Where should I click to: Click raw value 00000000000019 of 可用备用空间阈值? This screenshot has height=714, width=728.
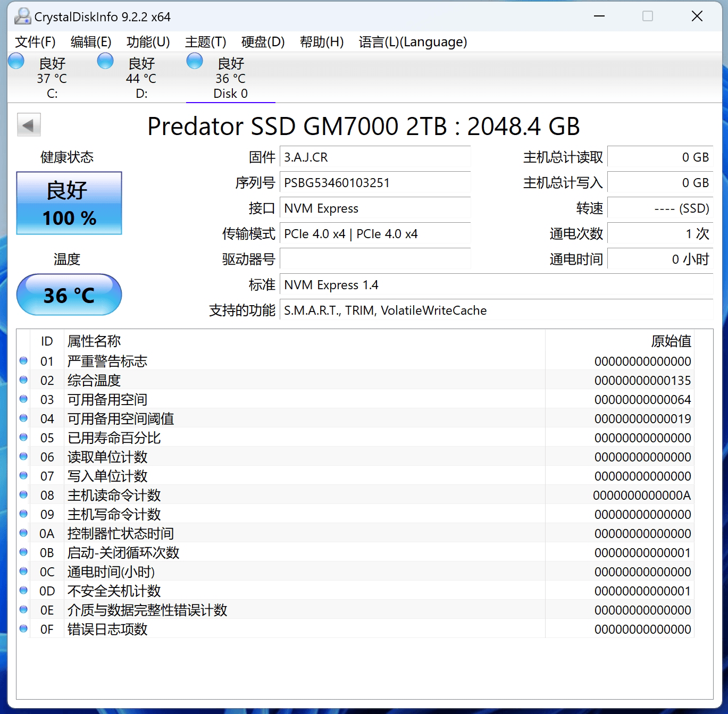pyautogui.click(x=643, y=419)
